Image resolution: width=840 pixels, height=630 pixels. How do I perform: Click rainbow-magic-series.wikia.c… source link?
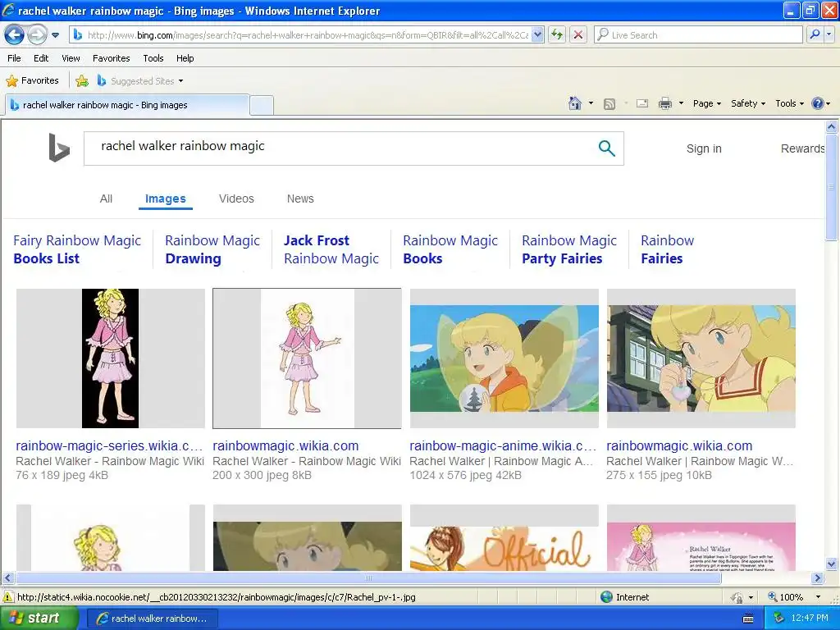[109, 445]
